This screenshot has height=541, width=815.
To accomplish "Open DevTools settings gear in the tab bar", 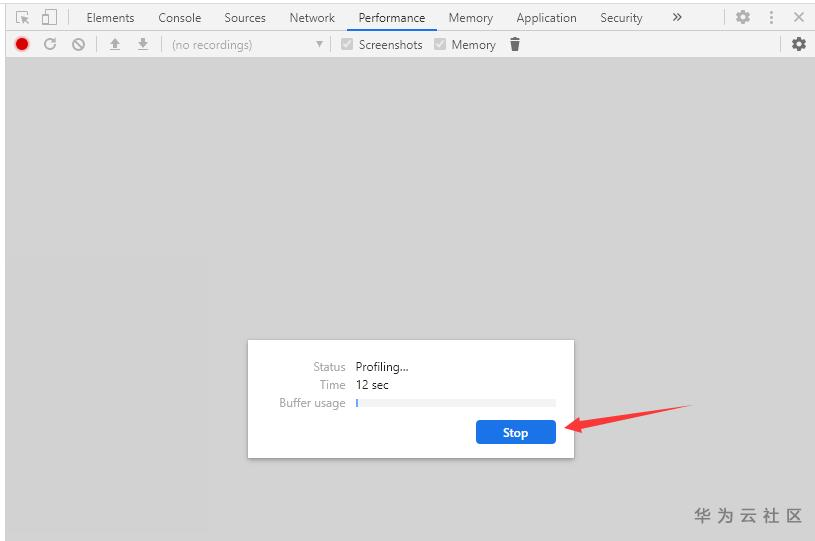I will pos(743,17).
